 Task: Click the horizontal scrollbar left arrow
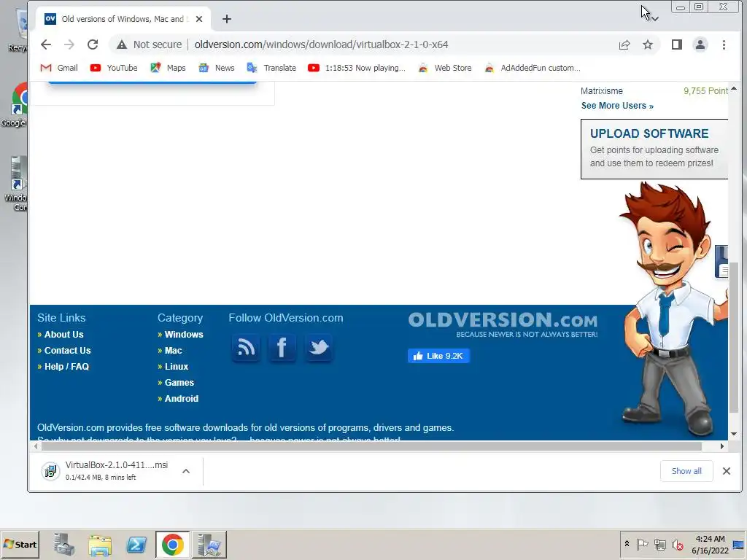pos(36,447)
